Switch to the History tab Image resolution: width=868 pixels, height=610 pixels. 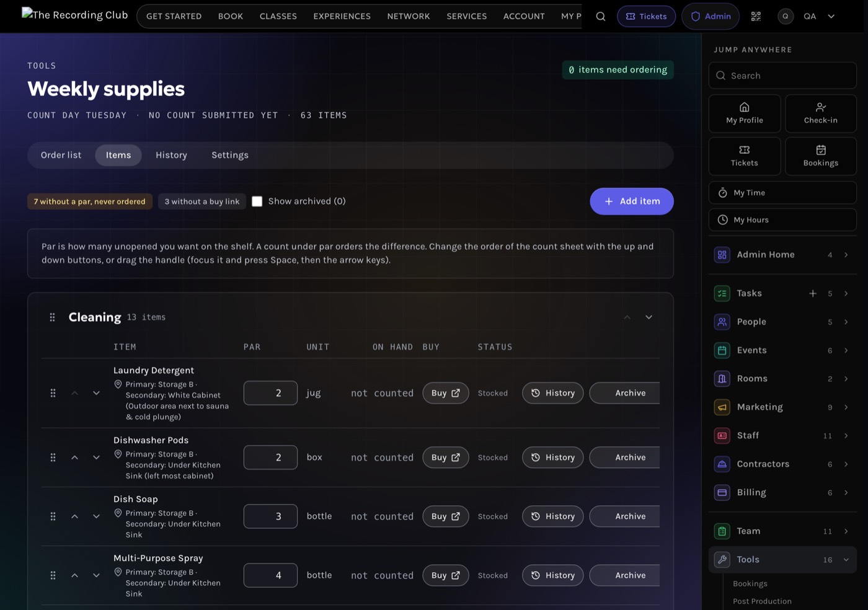pyautogui.click(x=171, y=155)
